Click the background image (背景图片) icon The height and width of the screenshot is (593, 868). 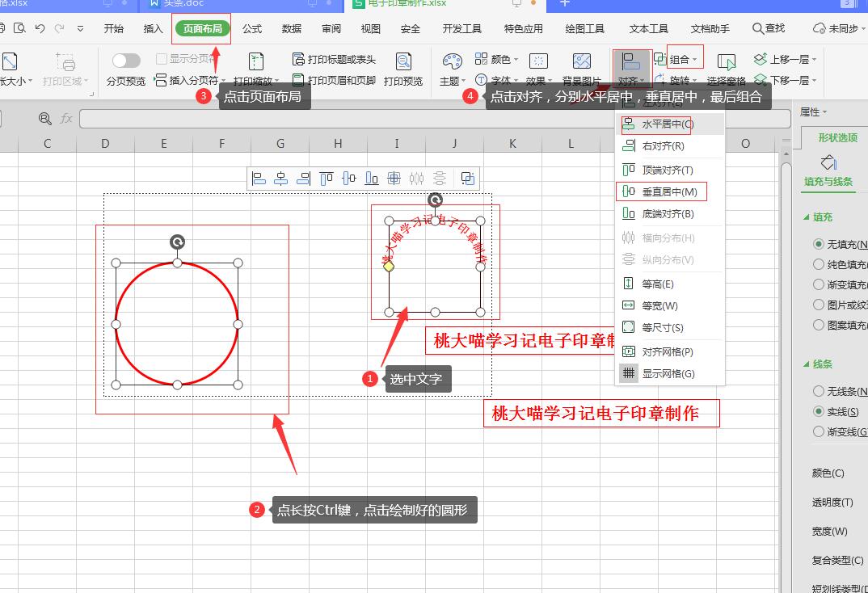coord(581,63)
